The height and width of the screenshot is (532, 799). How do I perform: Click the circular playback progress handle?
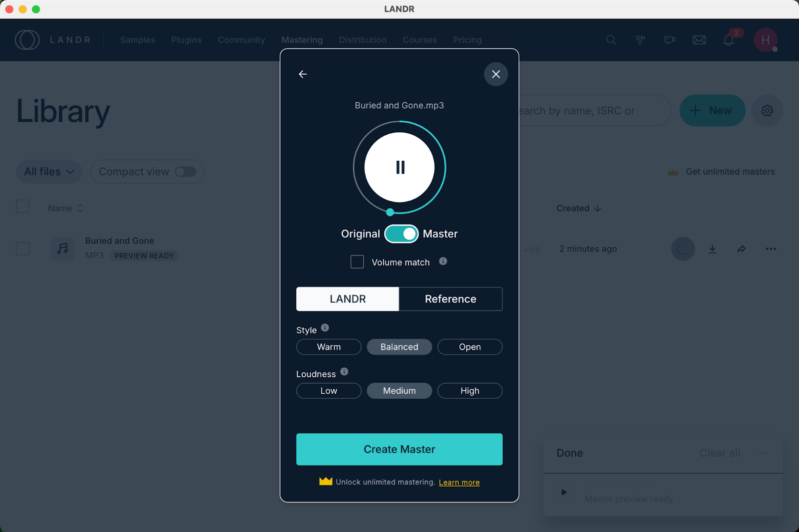390,212
